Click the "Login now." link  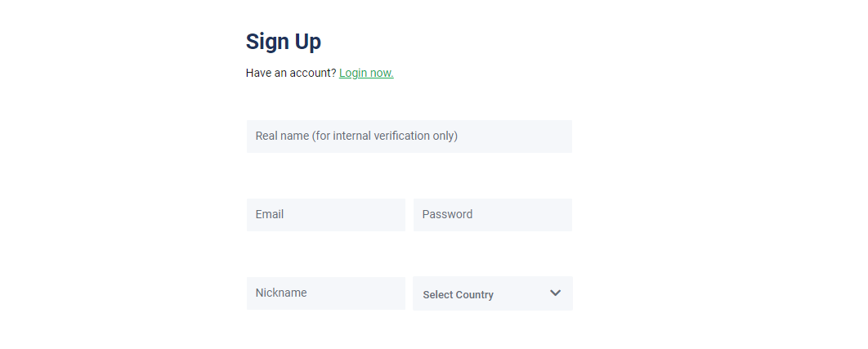[366, 73]
